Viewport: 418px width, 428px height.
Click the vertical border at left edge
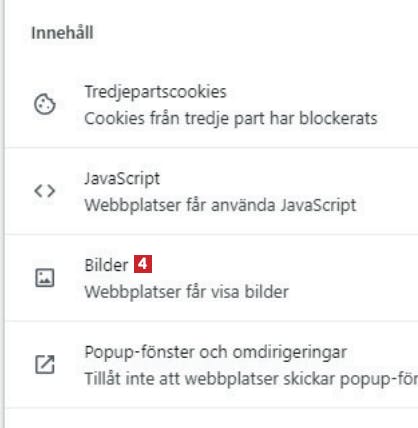[4, 214]
